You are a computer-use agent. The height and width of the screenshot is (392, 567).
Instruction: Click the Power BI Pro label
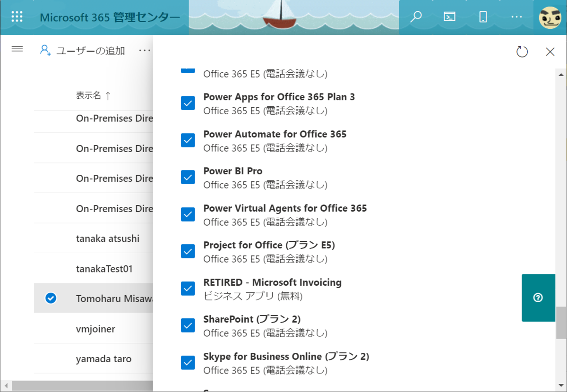point(233,171)
